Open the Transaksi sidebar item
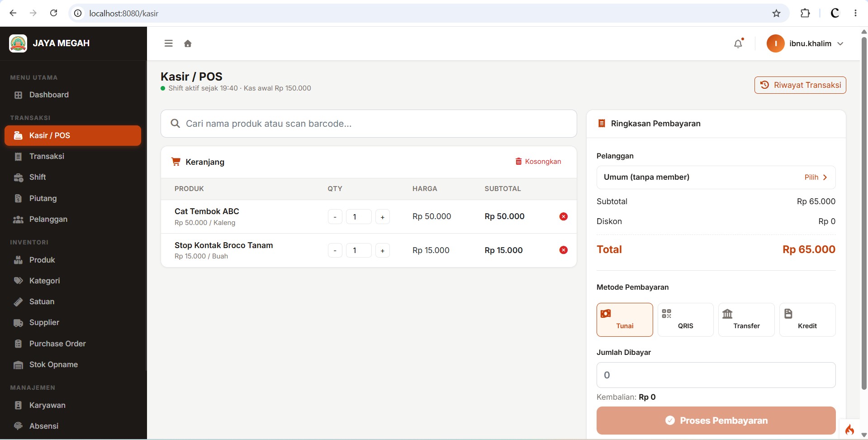 [73, 156]
